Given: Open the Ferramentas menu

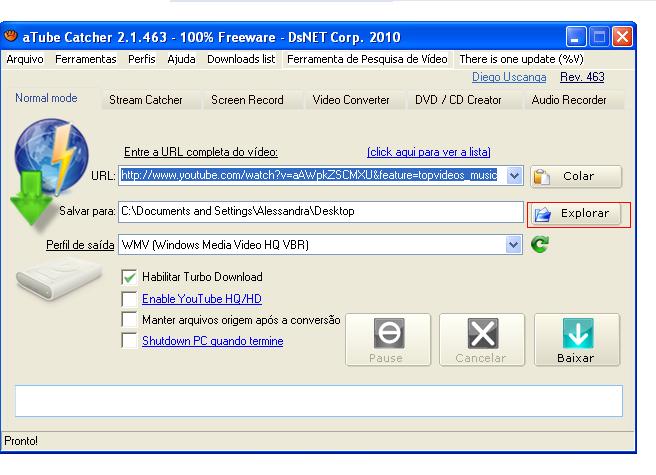Looking at the screenshot, I should 85,59.
